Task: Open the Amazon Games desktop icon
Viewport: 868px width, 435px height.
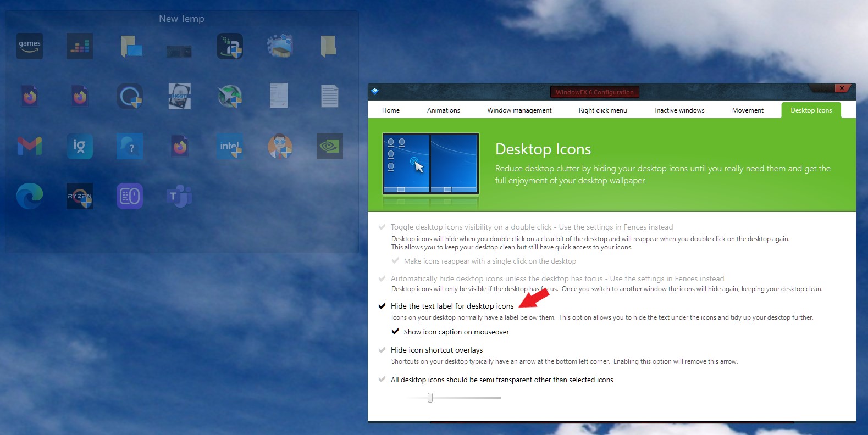Action: 30,46
